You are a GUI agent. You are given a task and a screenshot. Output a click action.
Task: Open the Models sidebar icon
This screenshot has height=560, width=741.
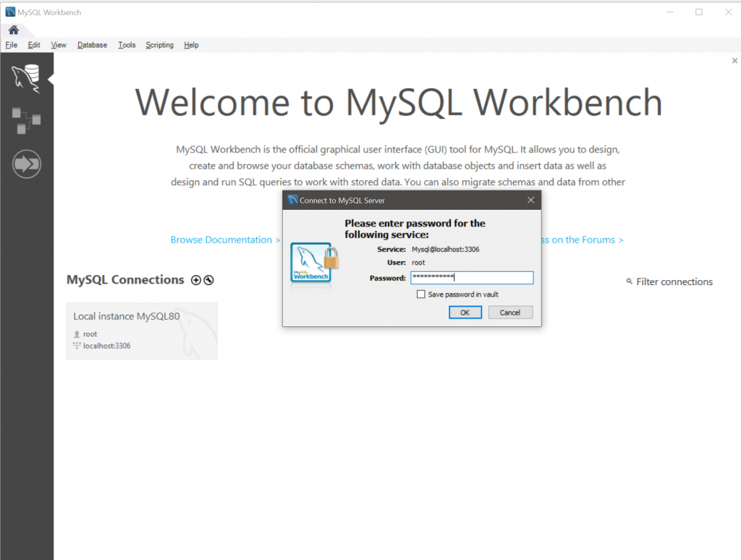click(27, 121)
